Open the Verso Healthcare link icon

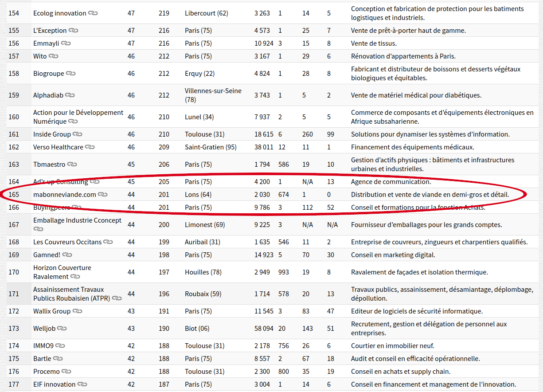[x=90, y=147]
